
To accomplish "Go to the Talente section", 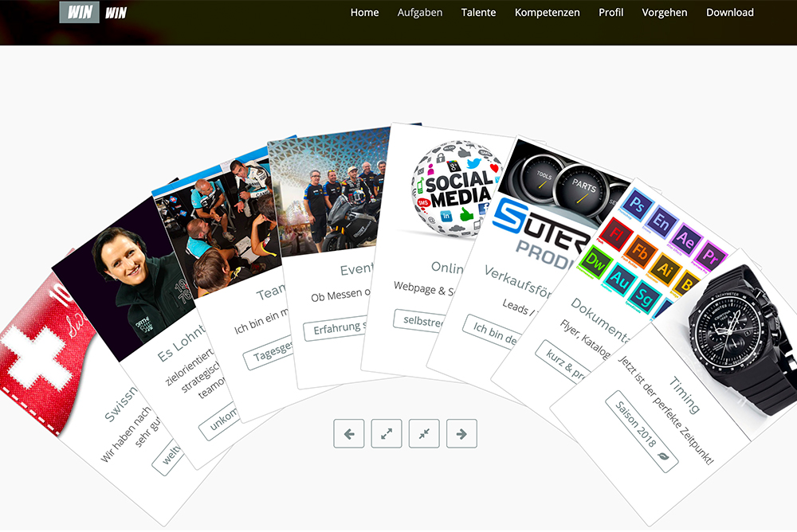I will [478, 12].
